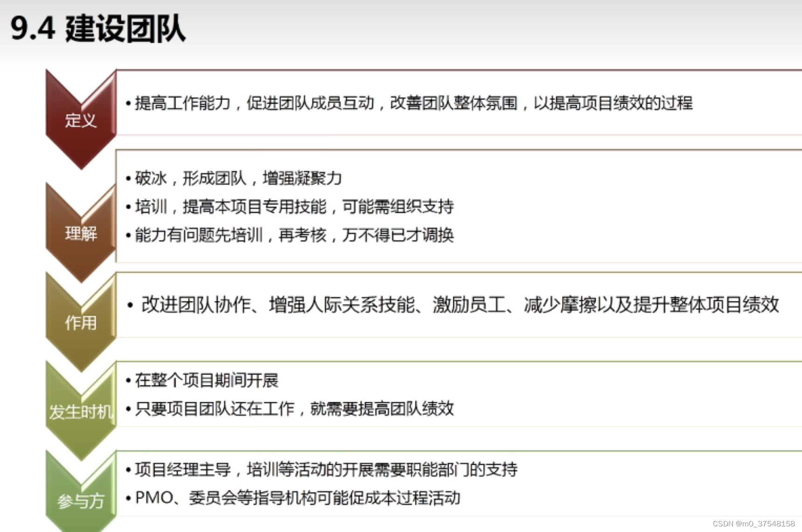This screenshot has height=532, width=802.
Task: Click the bullet starting '项目经理主导，培训等活动'
Action: click(322, 469)
